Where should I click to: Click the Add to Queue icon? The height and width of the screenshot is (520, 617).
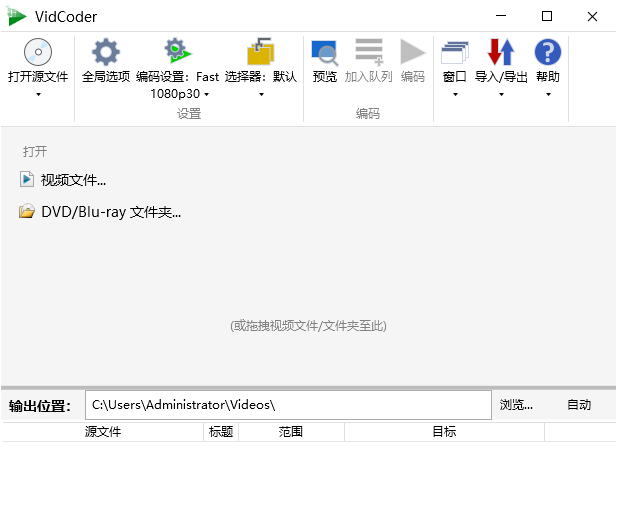368,52
